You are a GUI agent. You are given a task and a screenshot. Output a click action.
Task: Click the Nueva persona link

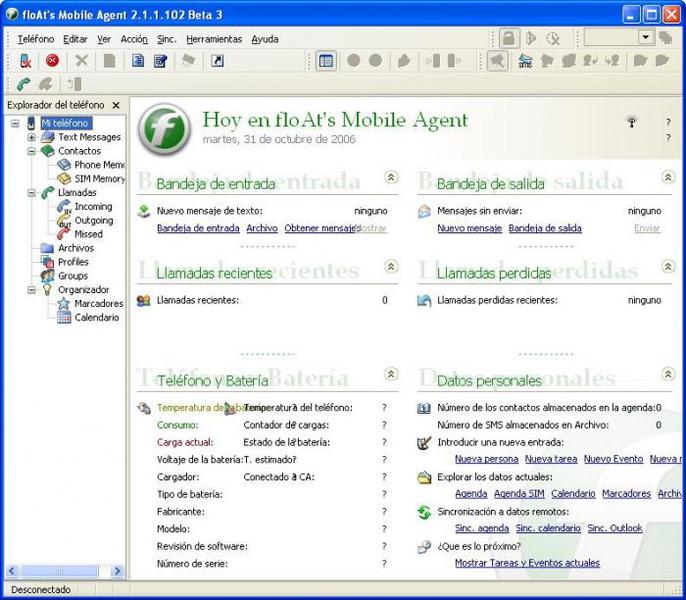click(486, 459)
